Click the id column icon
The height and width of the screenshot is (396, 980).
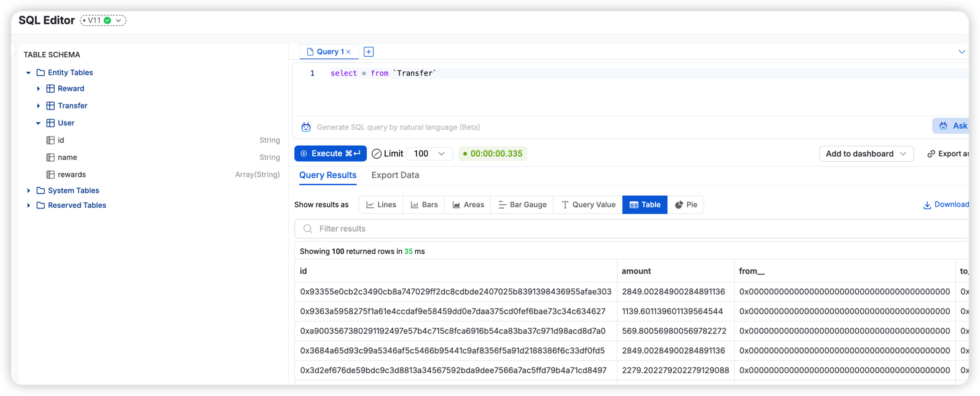pos(50,140)
